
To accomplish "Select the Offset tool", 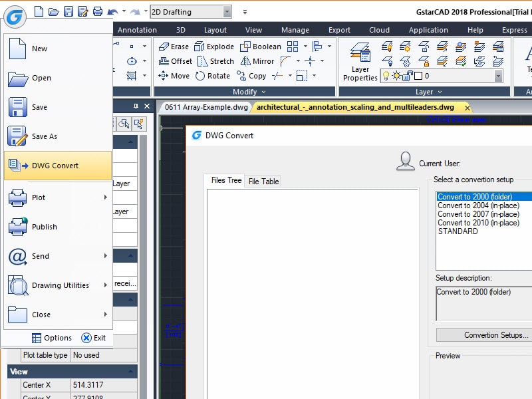I will (x=175, y=61).
